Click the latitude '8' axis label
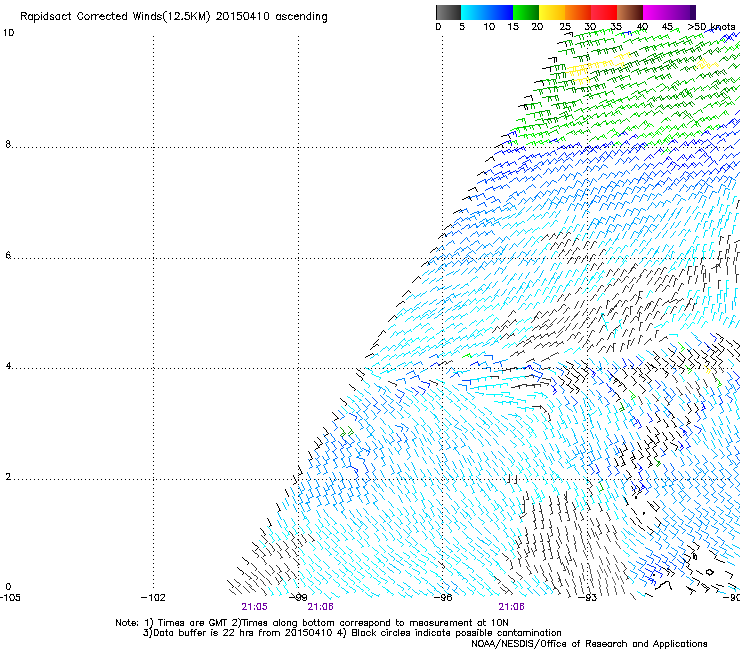This screenshot has width=740, height=650. pyautogui.click(x=8, y=144)
